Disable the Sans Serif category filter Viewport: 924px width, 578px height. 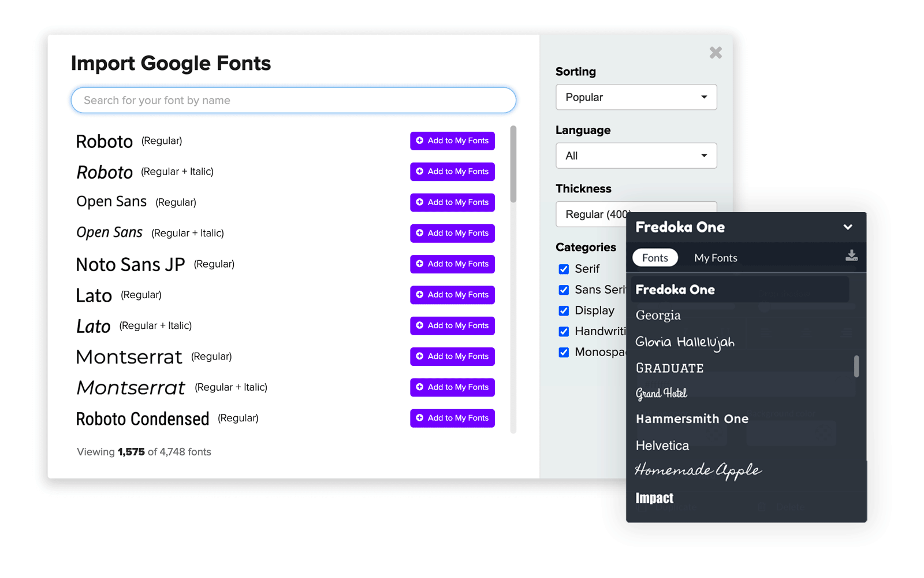click(564, 290)
